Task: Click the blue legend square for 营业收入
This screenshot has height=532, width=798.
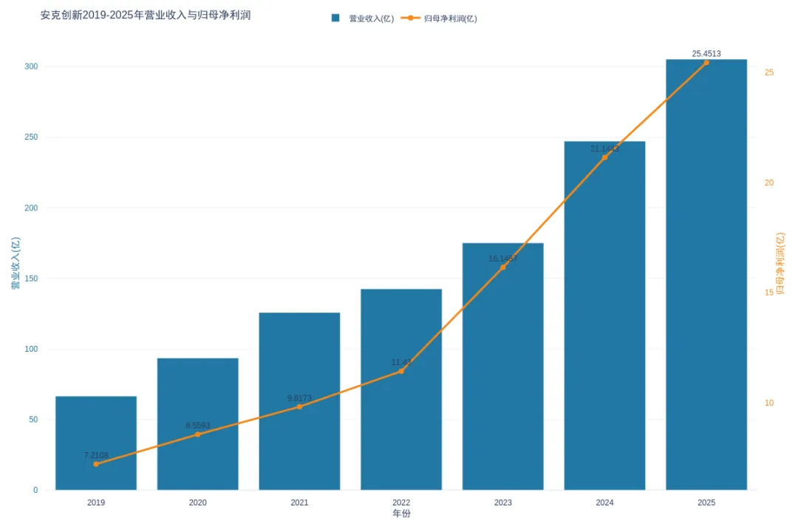Action: point(335,18)
